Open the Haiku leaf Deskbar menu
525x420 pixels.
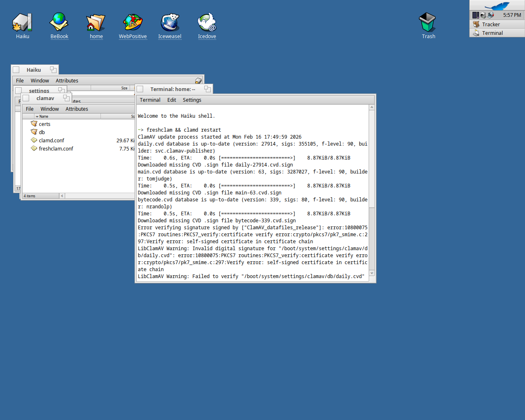(x=497, y=5)
